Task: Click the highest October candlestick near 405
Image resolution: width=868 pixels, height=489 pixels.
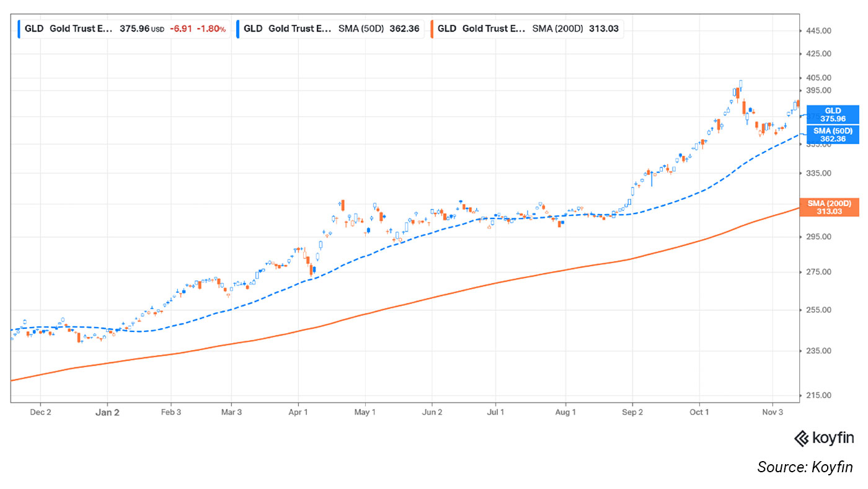Action: pos(740,86)
